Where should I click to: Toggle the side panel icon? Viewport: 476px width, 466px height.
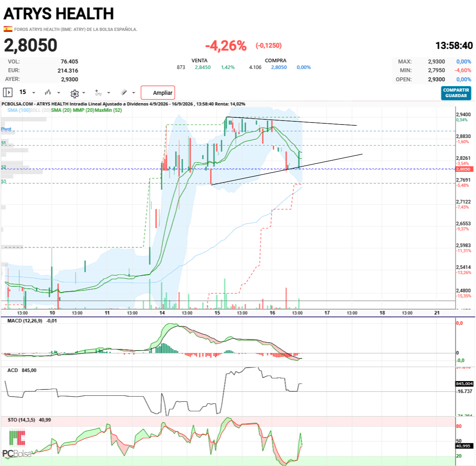pyautogui.click(x=8, y=92)
